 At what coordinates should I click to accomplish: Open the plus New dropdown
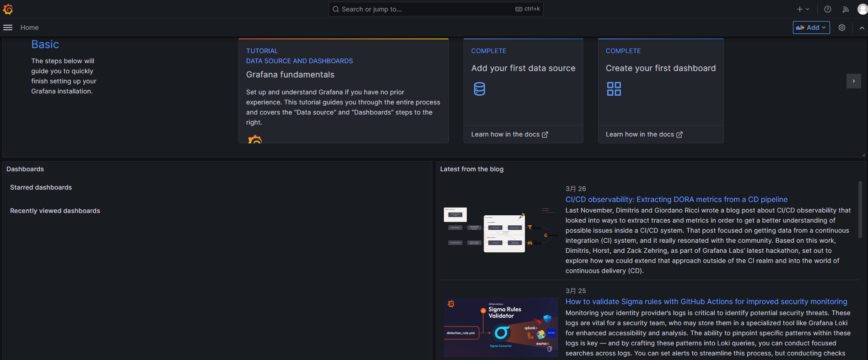[x=803, y=9]
